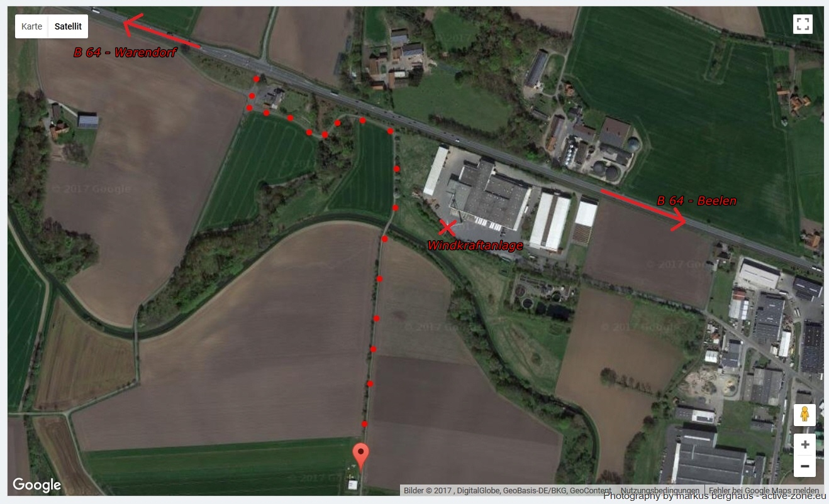The height and width of the screenshot is (504, 829).
Task: Zoom out with the minus button
Action: point(804,466)
